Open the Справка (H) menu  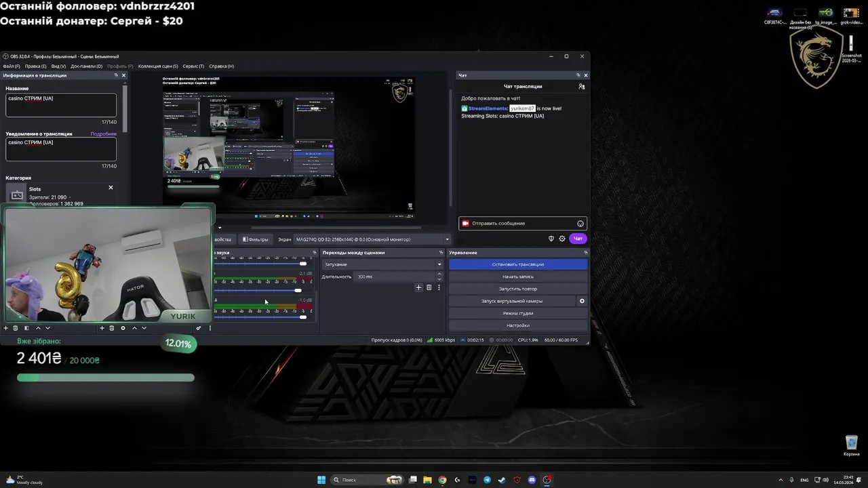pyautogui.click(x=222, y=66)
